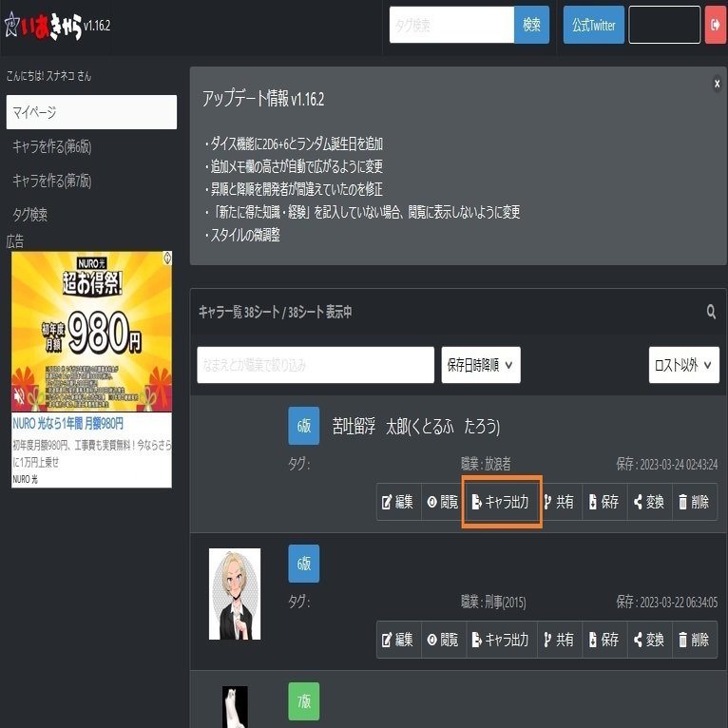
Task: Open キャラを作る(第7版) in sidebar
Action: coord(52,181)
